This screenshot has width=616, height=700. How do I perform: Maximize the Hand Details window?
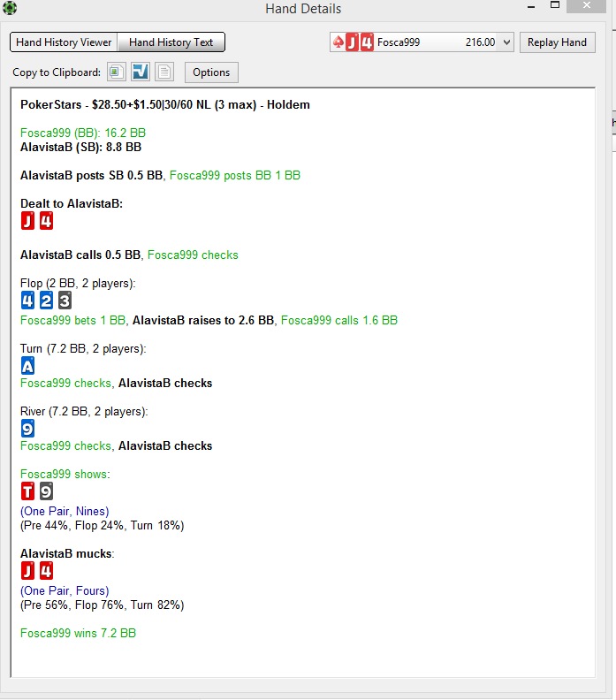(x=555, y=5)
